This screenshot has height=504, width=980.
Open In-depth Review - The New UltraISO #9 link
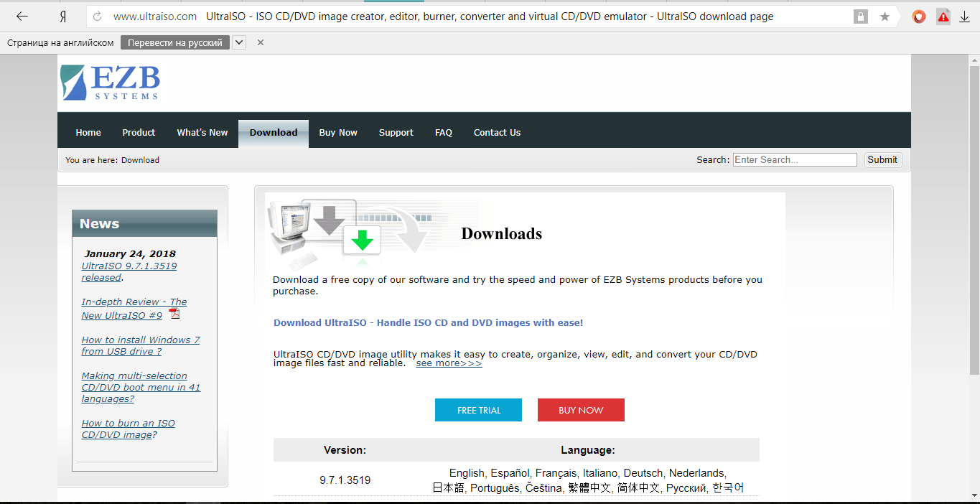134,309
